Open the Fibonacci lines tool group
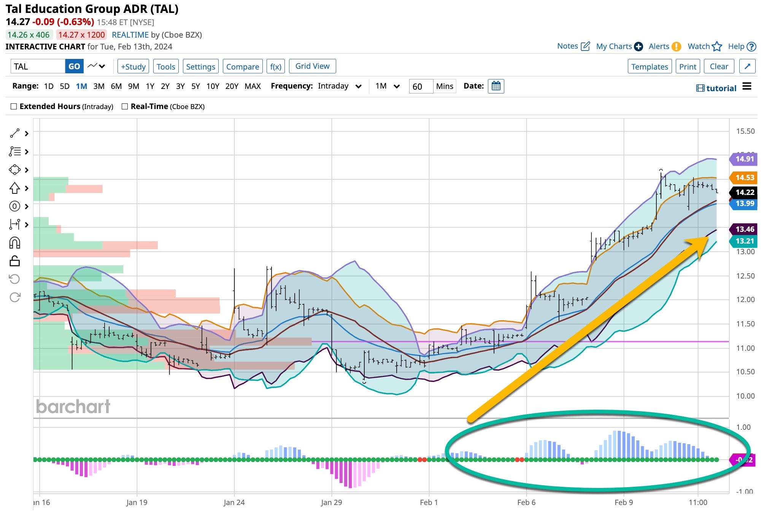 (14, 152)
